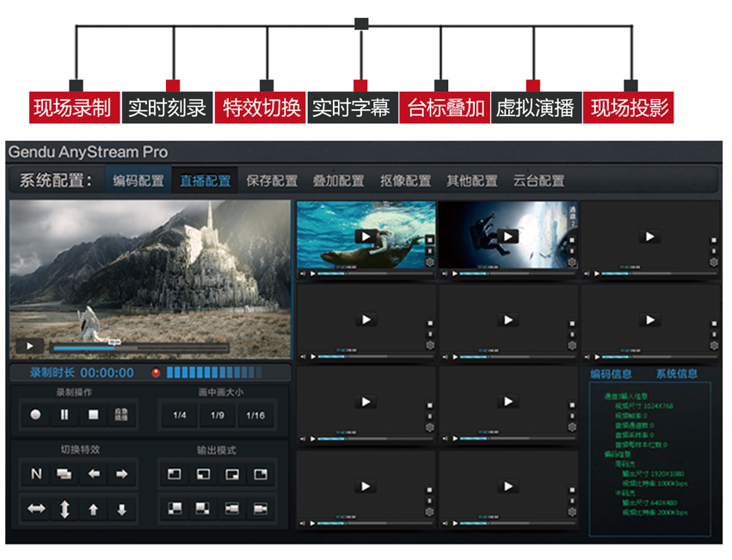Mute the astronaut video channel

click(445, 274)
